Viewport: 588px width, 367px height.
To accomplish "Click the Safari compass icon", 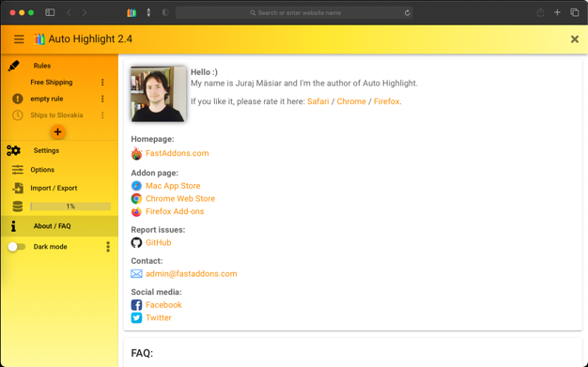I will click(136, 186).
